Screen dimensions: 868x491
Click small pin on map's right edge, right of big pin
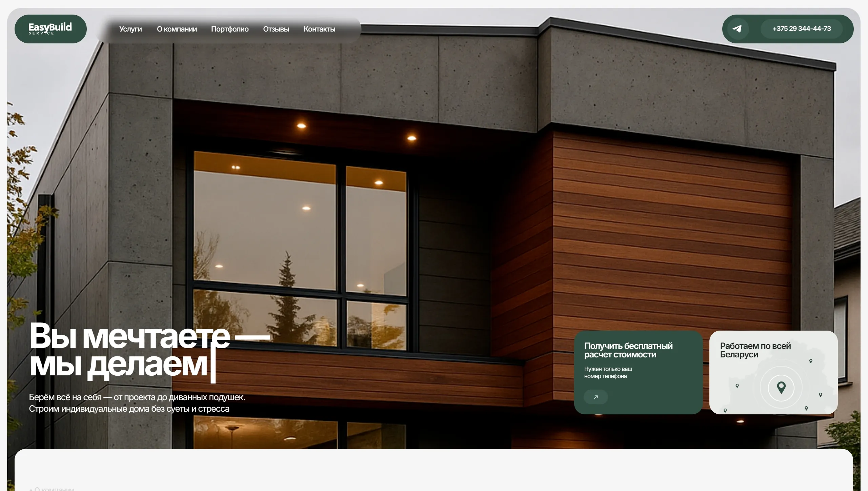point(821,395)
